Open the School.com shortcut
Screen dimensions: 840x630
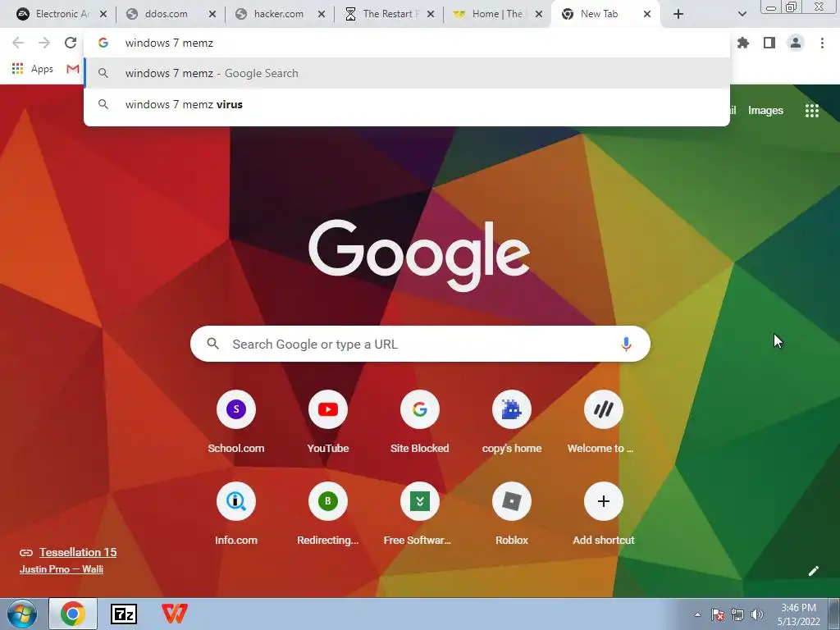pyautogui.click(x=236, y=422)
